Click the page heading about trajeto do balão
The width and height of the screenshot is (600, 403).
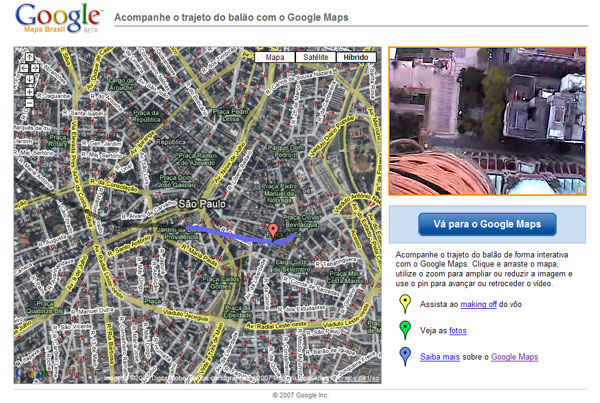click(231, 17)
